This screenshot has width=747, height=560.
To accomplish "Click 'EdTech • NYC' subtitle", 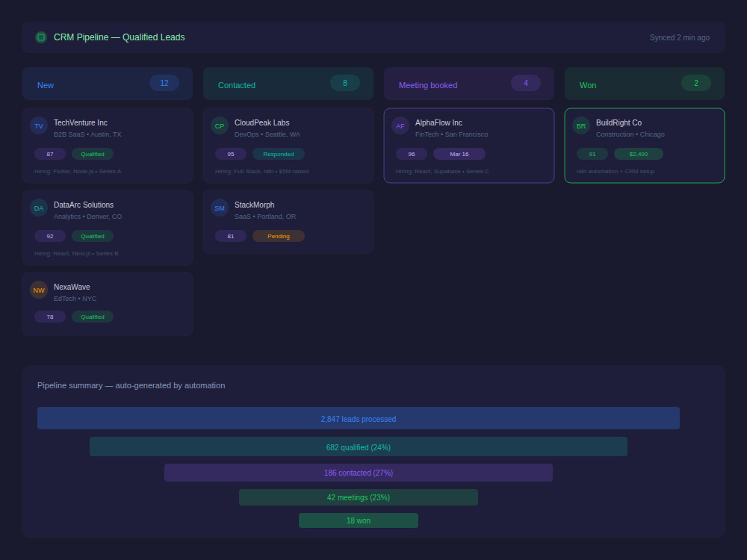I will [75, 299].
